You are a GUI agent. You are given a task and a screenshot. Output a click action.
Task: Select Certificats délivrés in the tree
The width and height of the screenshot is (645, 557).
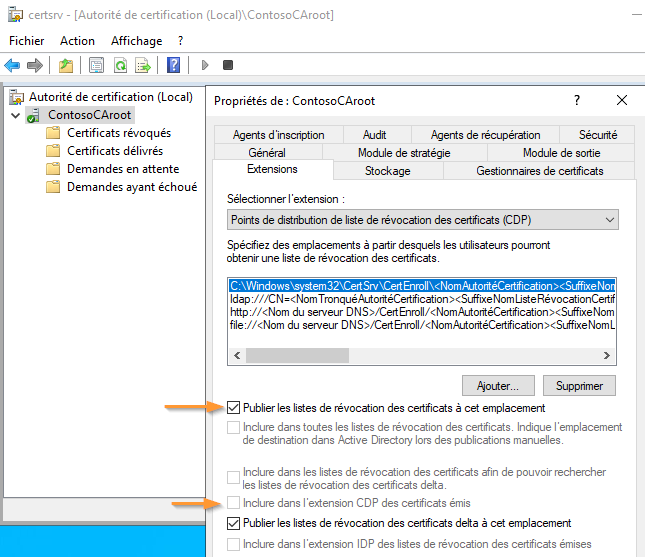tap(115, 151)
